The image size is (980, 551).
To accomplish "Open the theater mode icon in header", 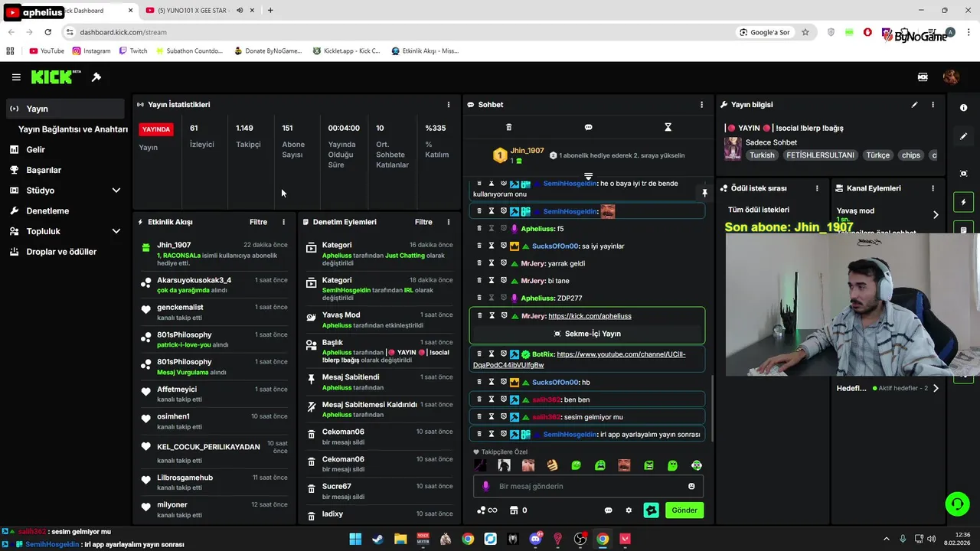I will tap(923, 77).
